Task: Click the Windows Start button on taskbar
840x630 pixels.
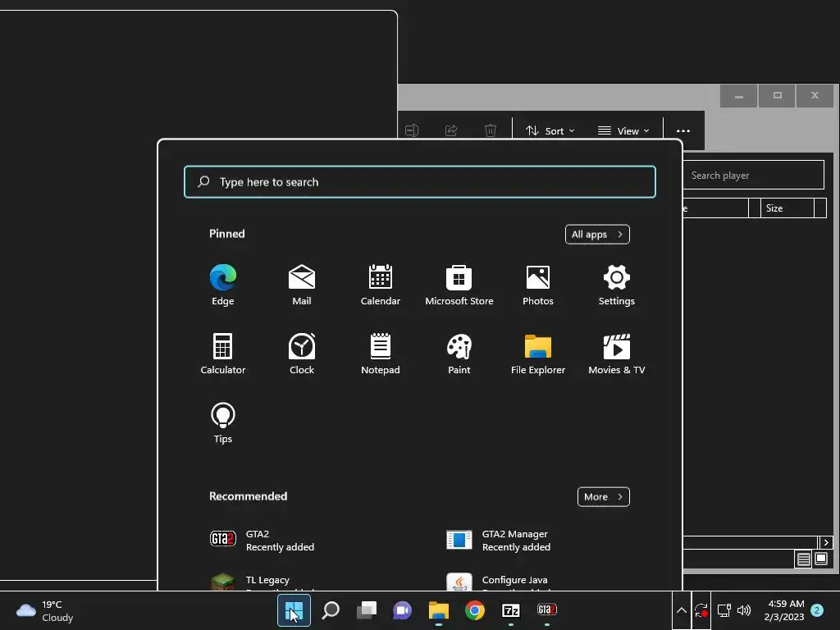Action: [x=294, y=610]
